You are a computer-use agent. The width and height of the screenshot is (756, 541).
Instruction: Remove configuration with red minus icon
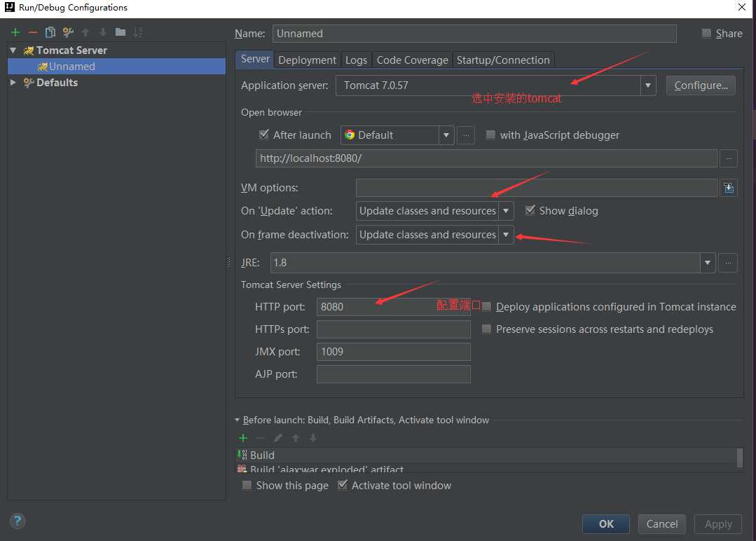pyautogui.click(x=33, y=32)
